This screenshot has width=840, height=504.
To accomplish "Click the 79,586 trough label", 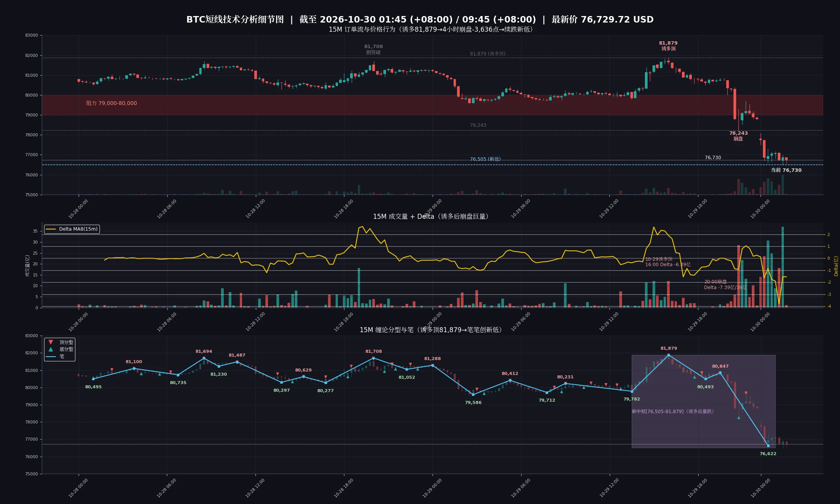I will [x=473, y=402].
